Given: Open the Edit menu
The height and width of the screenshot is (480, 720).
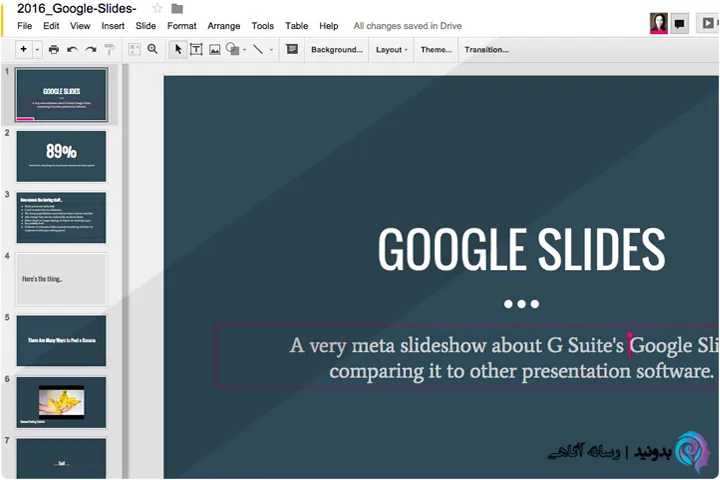Looking at the screenshot, I should [x=51, y=26].
